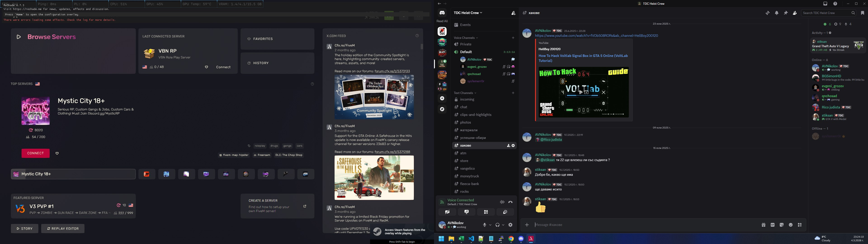
Task: Open sticker picker in Discord message bar
Action: (x=782, y=225)
